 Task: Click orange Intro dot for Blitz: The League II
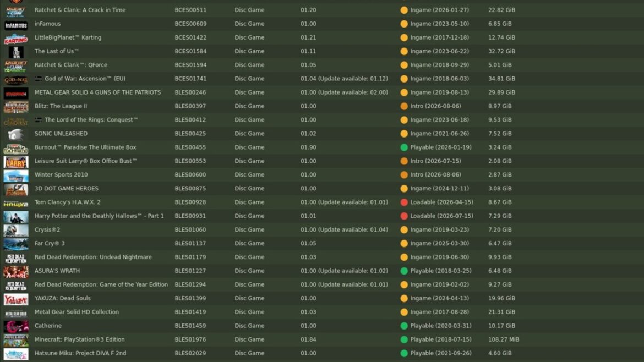404,106
